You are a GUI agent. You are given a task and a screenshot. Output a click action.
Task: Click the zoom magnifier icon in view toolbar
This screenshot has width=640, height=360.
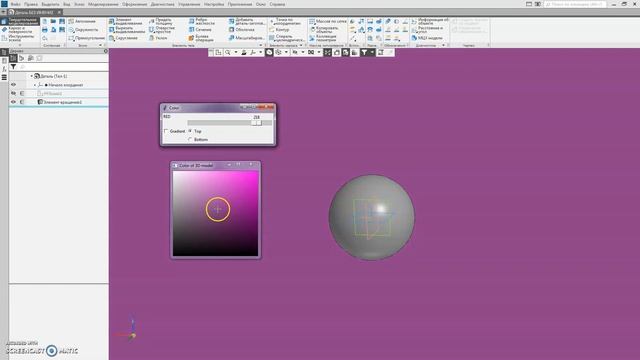[x=228, y=52]
